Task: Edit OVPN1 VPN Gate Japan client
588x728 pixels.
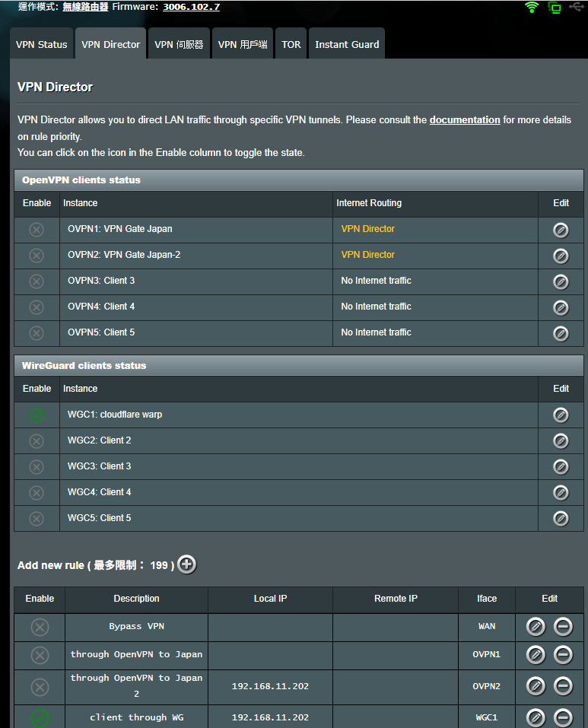Action: pyautogui.click(x=561, y=230)
